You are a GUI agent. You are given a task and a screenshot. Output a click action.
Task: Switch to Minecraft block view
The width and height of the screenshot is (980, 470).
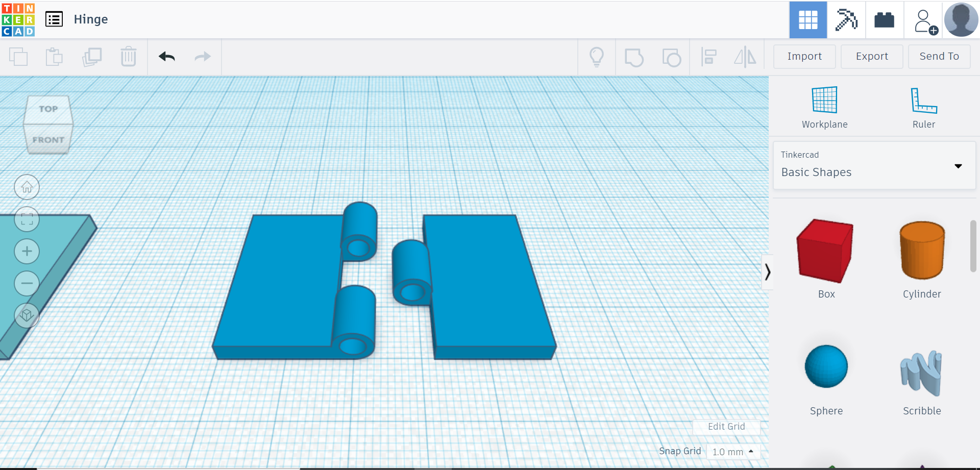tap(846, 19)
